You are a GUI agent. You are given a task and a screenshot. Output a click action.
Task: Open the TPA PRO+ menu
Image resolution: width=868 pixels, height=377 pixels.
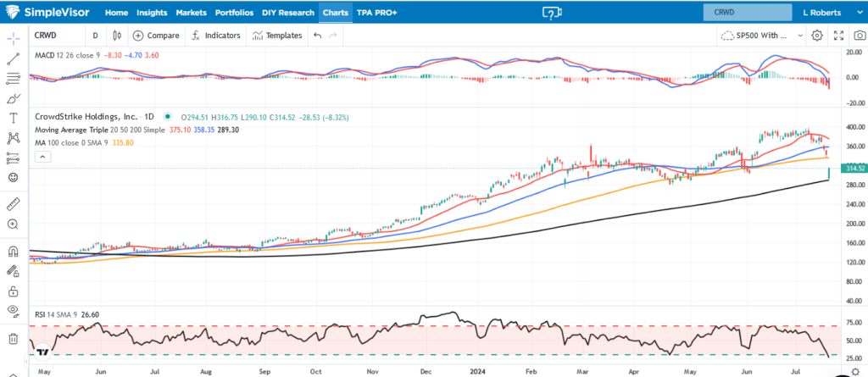376,12
